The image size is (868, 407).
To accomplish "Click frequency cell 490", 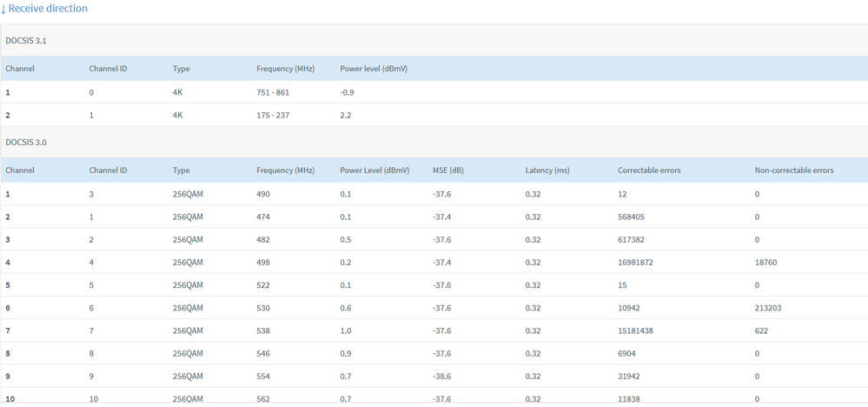I will click(x=263, y=194).
